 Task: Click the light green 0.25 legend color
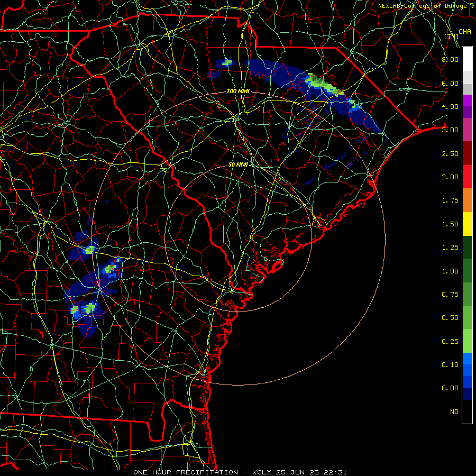pos(467,341)
